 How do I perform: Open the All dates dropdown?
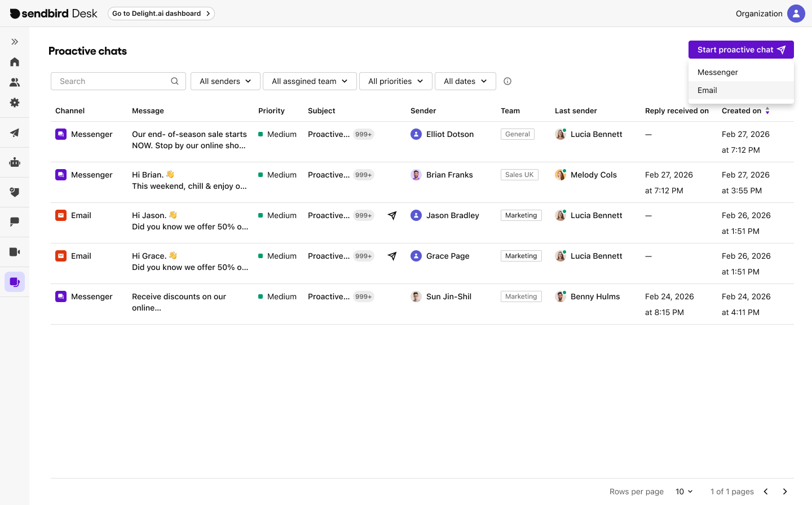point(465,81)
